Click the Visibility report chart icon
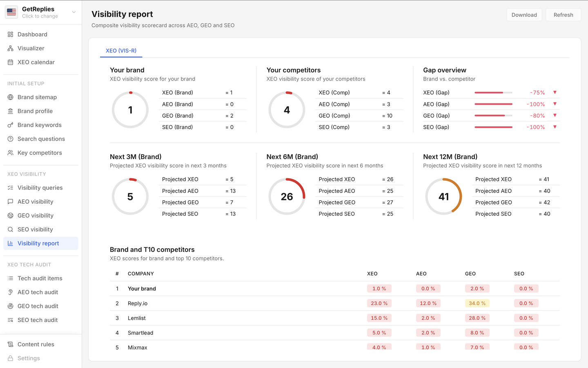This screenshot has height=368, width=588. pos(11,243)
